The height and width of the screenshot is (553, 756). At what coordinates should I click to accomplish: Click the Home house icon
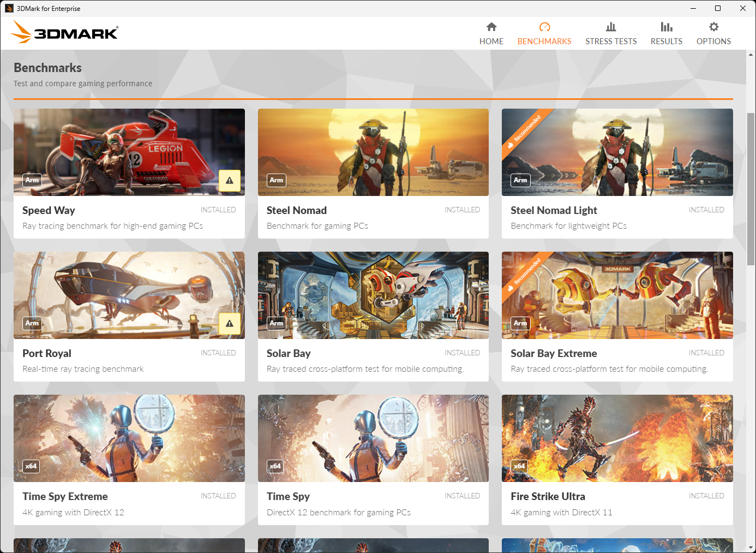[x=491, y=27]
